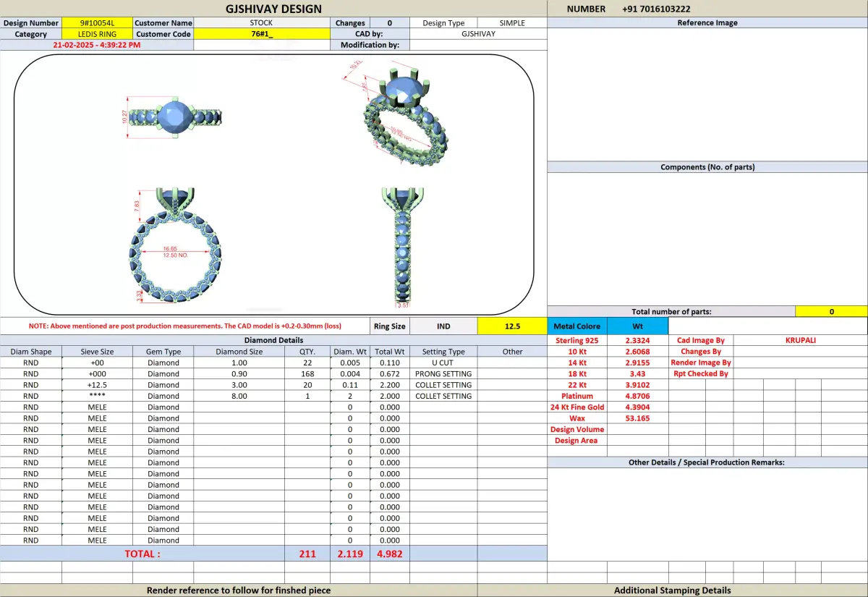868x597 pixels.
Task: Click the red NOTE about post production measurements
Action: (185, 326)
